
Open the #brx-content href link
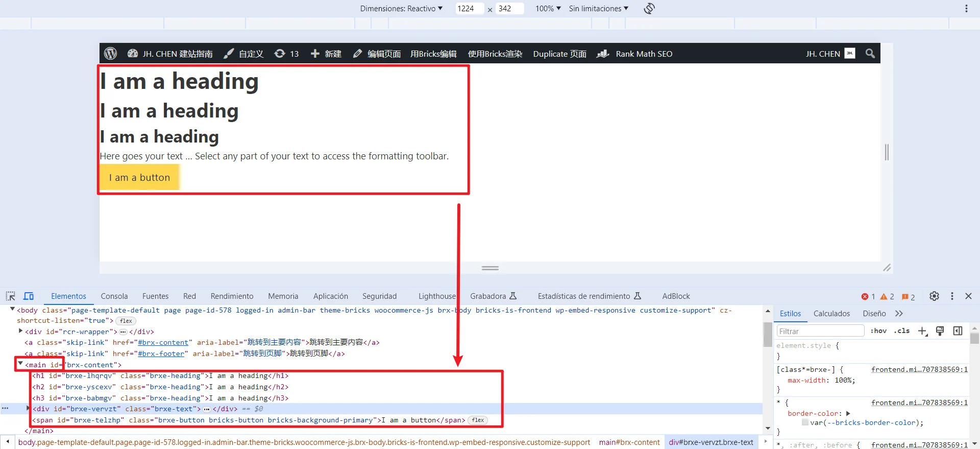(163, 343)
